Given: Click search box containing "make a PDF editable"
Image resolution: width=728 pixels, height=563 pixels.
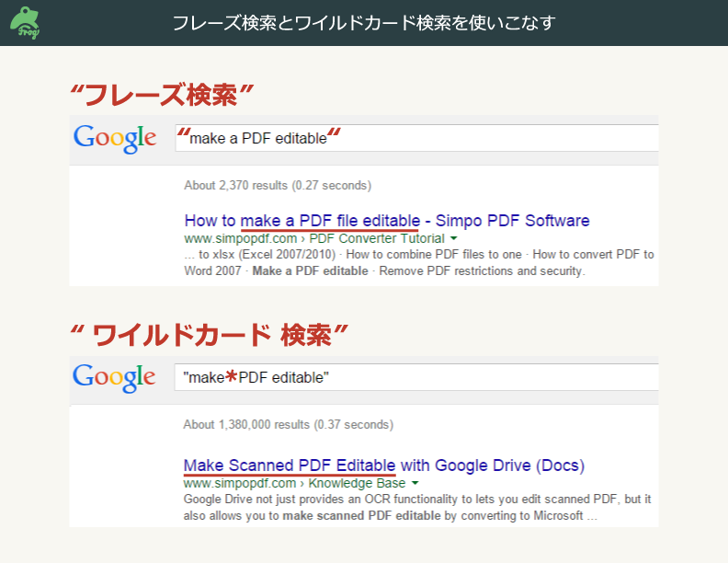Looking at the screenshot, I should click(416, 138).
